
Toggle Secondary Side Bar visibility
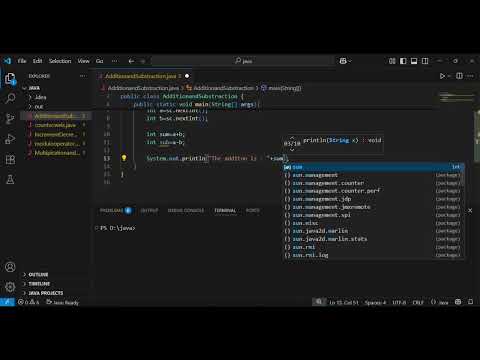click(x=425, y=61)
